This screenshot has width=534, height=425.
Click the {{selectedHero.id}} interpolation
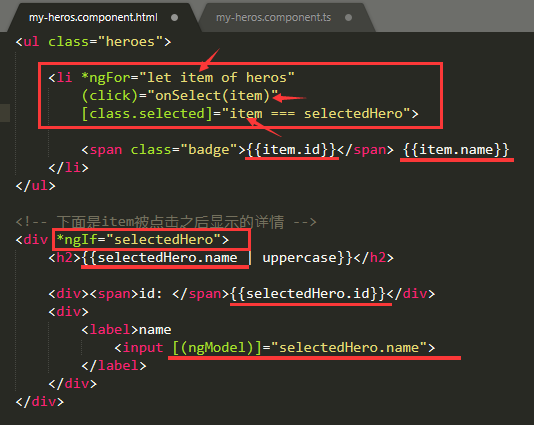(x=308, y=294)
